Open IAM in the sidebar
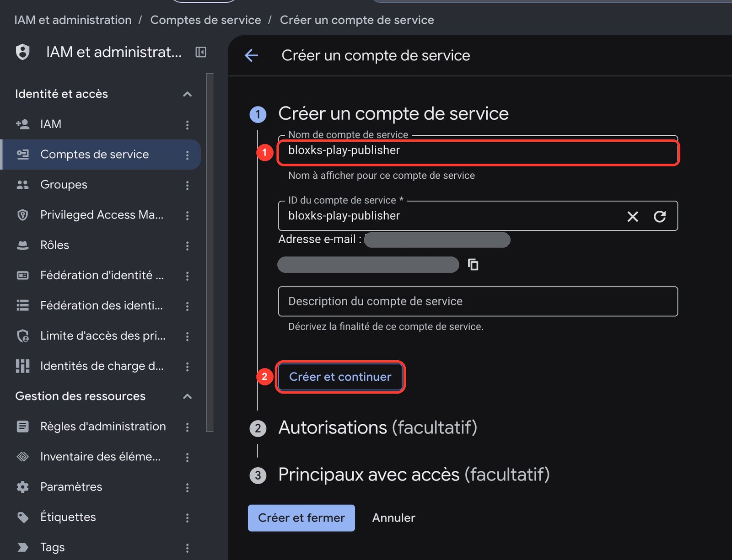This screenshot has width=732, height=560. (101, 124)
